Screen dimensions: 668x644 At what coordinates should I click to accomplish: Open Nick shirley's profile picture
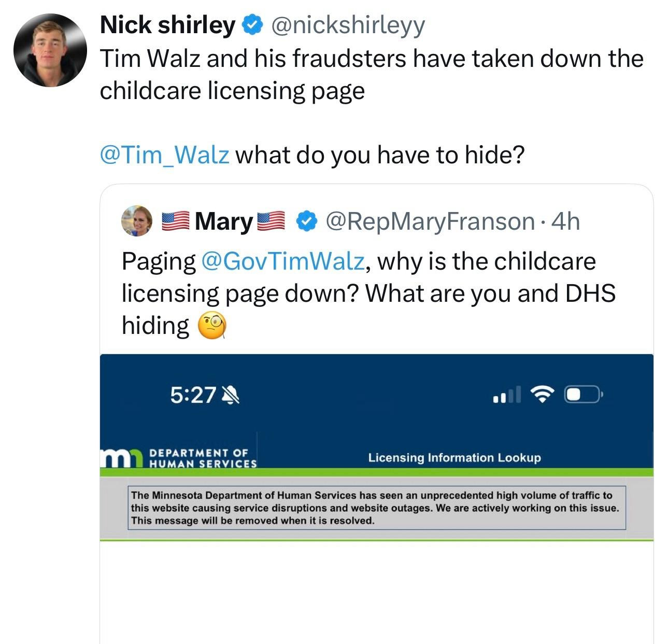pos(50,50)
